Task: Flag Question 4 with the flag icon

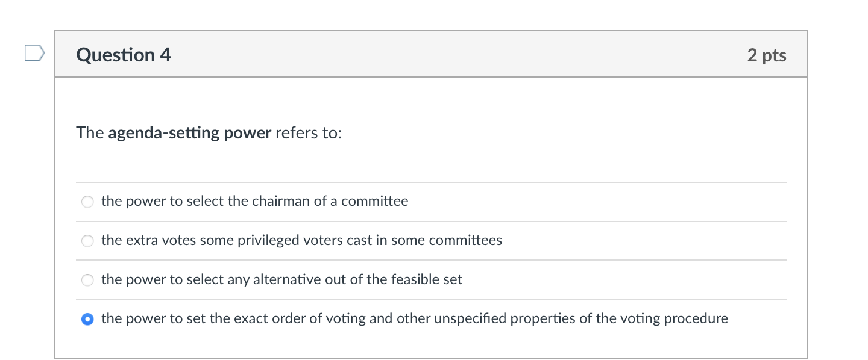Action: coord(34,54)
